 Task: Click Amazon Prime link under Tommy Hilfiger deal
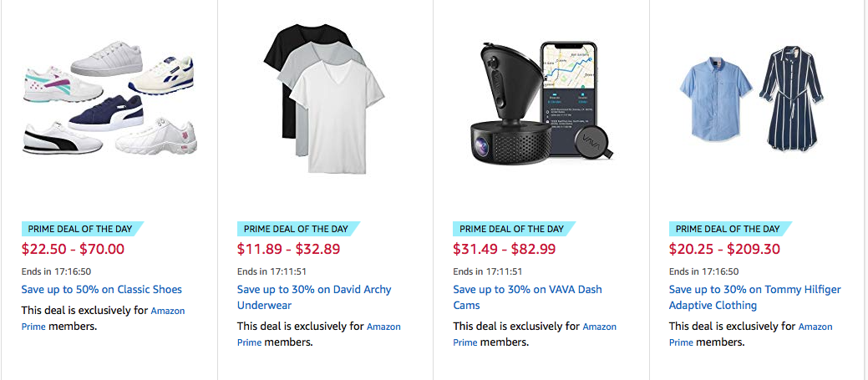[815, 327]
